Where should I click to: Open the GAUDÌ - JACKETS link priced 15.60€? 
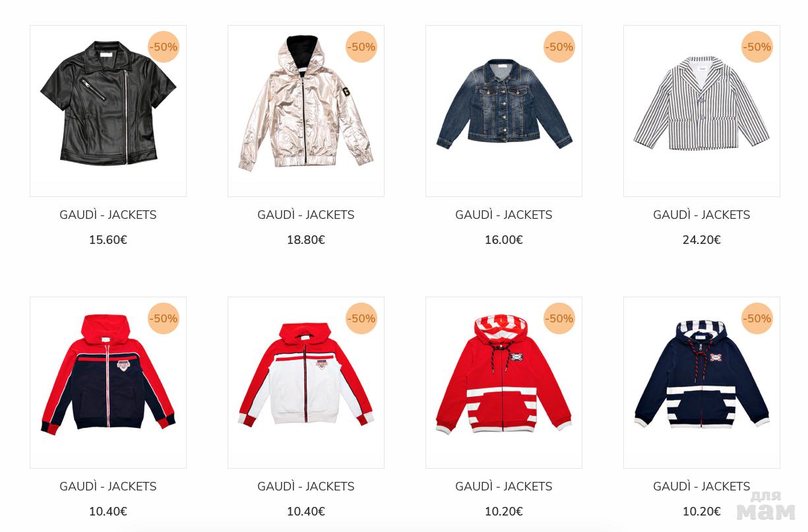pyautogui.click(x=108, y=215)
